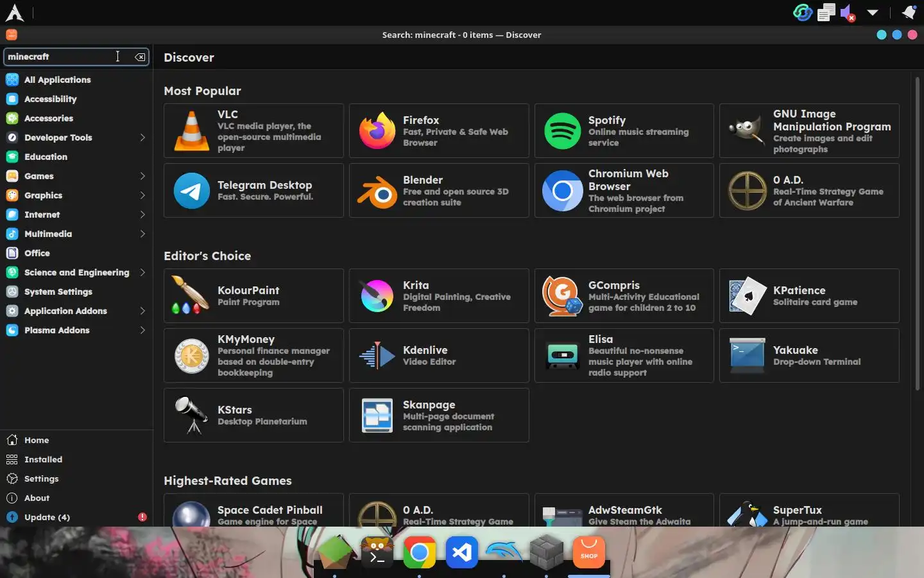Click the Editor's Choice heading
This screenshot has height=578, width=924.
[x=207, y=256]
